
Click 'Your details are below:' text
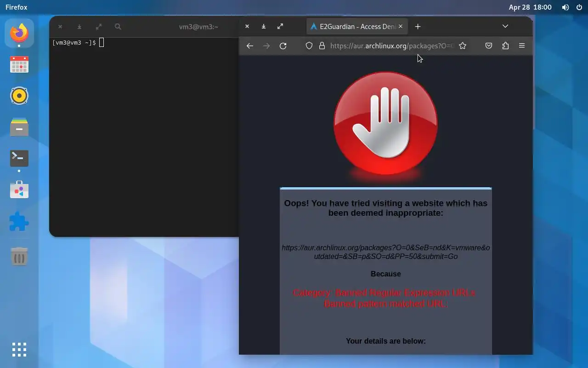(x=386, y=341)
